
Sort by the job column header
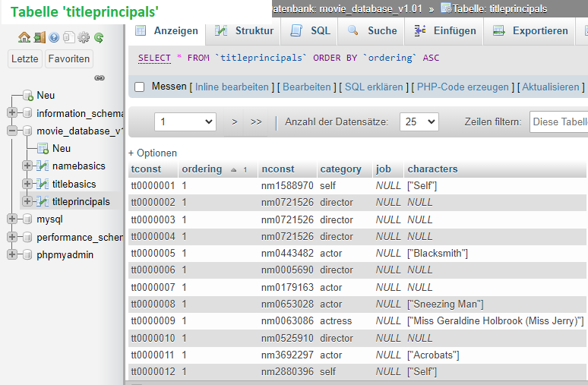[x=383, y=169]
